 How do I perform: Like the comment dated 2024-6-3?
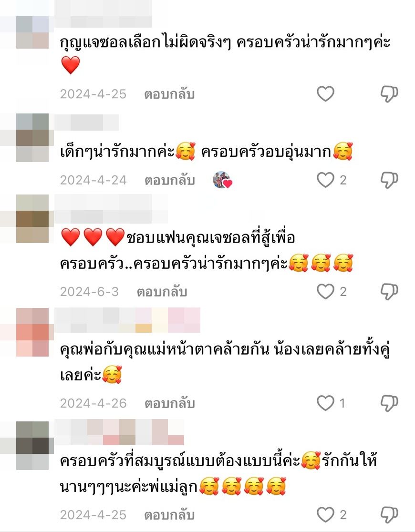[x=325, y=291]
